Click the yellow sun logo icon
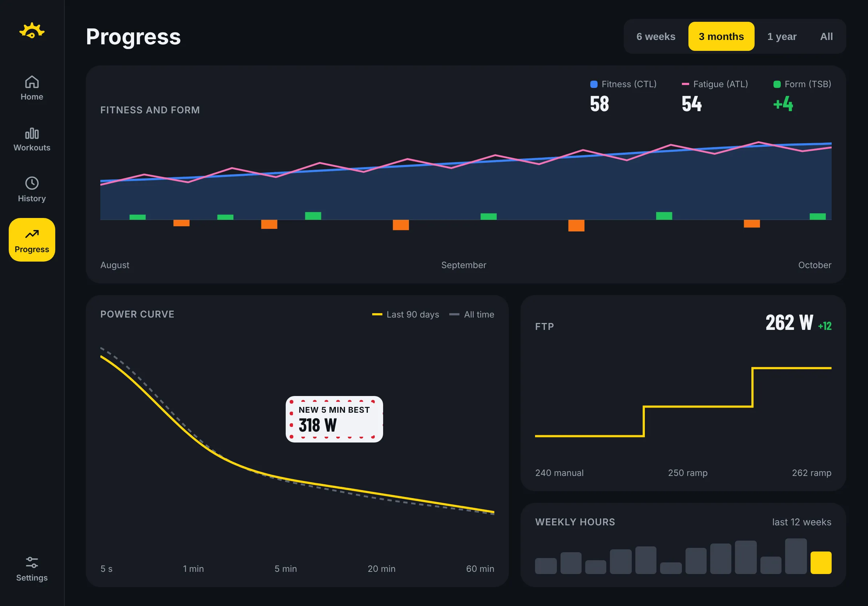Screen dimensions: 868x606 coord(32,31)
